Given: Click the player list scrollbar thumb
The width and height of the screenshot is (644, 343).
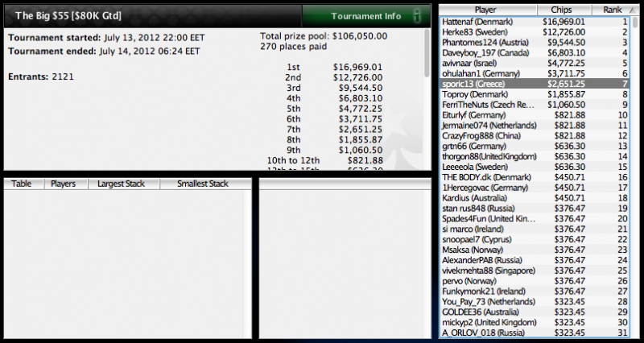Looking at the screenshot, I should coord(636,23).
